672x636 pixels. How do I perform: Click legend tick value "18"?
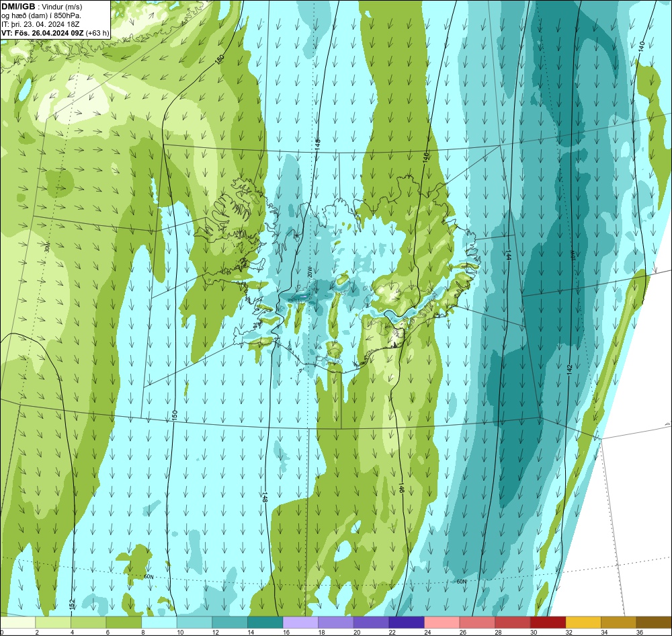click(x=321, y=632)
